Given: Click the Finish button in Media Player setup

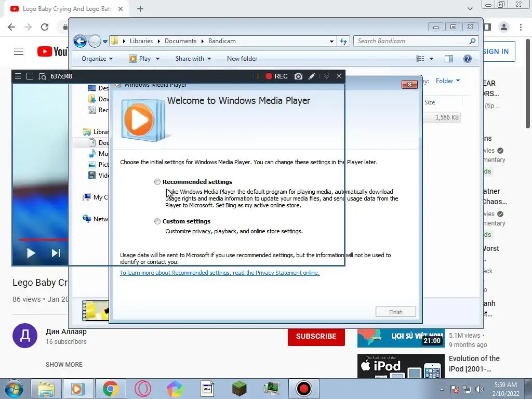Looking at the screenshot, I should tap(395, 312).
